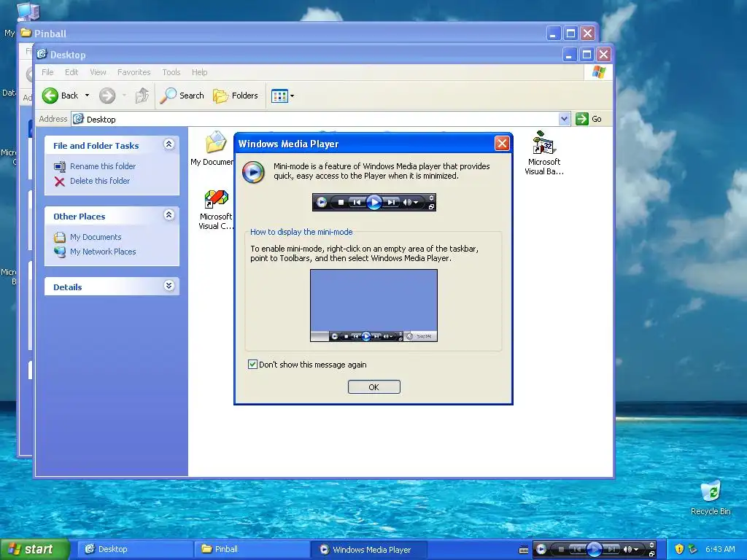Image resolution: width=747 pixels, height=560 pixels.
Task: Open the Recycle Bin desktop icon
Action: tap(711, 491)
